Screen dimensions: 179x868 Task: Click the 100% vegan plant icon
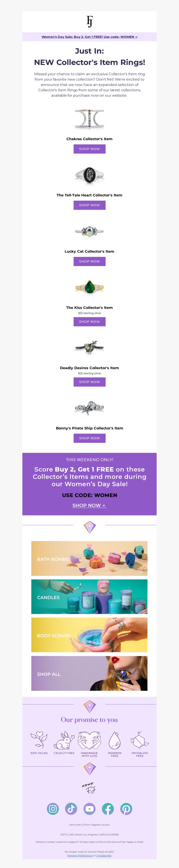pos(39,740)
